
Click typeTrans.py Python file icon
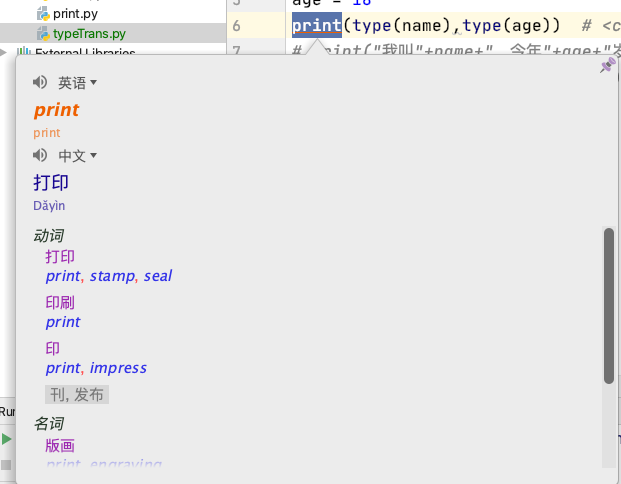click(43, 34)
